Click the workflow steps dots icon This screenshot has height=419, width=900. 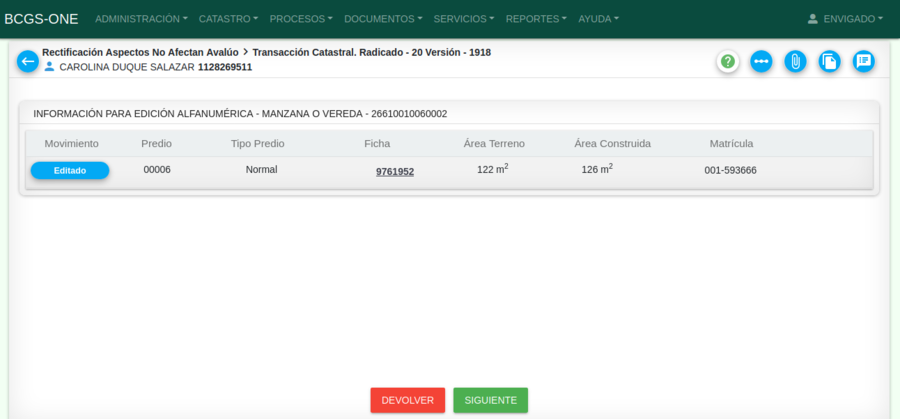pyautogui.click(x=762, y=62)
